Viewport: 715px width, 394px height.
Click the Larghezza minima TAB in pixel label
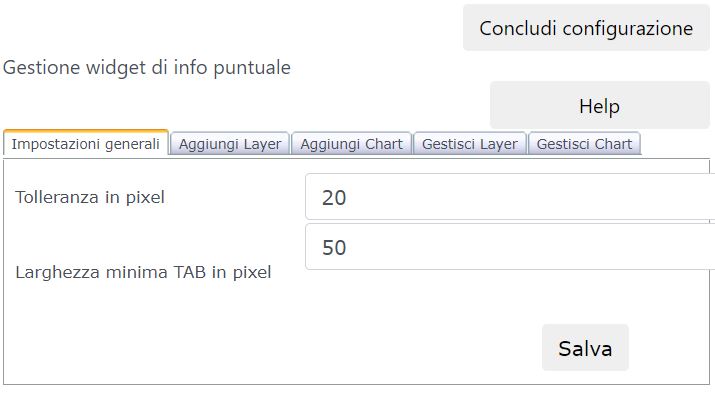coord(143,272)
